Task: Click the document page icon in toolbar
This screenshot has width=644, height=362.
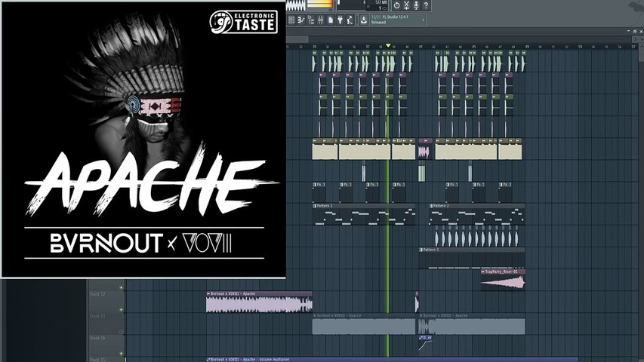Action: (x=331, y=20)
